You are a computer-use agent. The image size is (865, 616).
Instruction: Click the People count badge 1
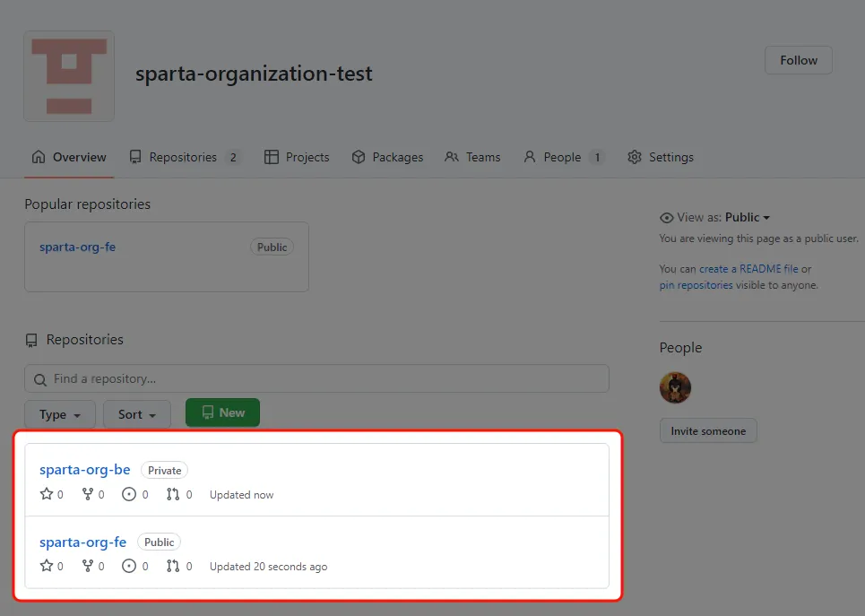point(597,157)
